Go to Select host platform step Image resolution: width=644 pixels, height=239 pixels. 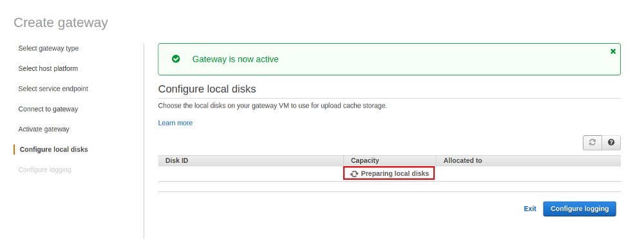pyautogui.click(x=48, y=68)
